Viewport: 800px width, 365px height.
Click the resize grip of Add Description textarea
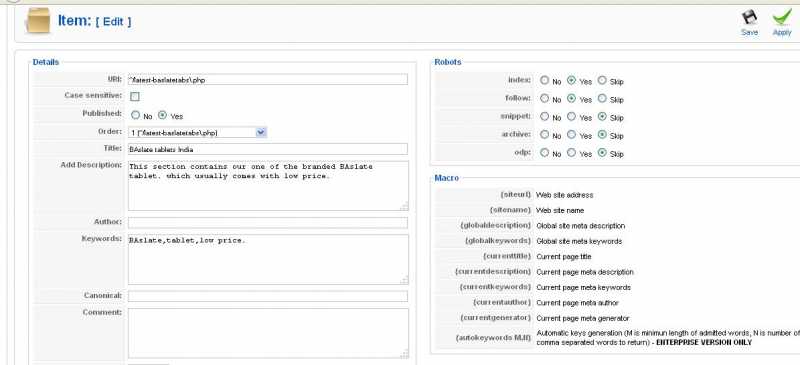point(404,206)
